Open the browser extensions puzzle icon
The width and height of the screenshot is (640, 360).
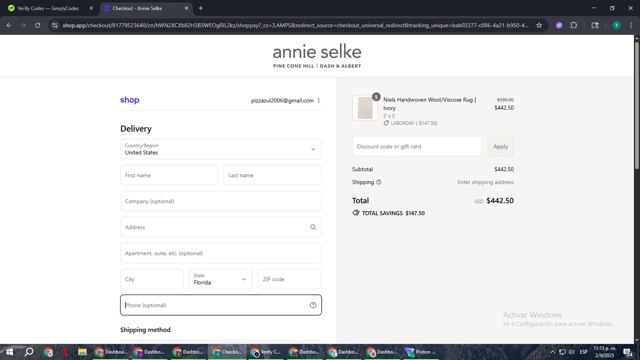[x=573, y=25]
